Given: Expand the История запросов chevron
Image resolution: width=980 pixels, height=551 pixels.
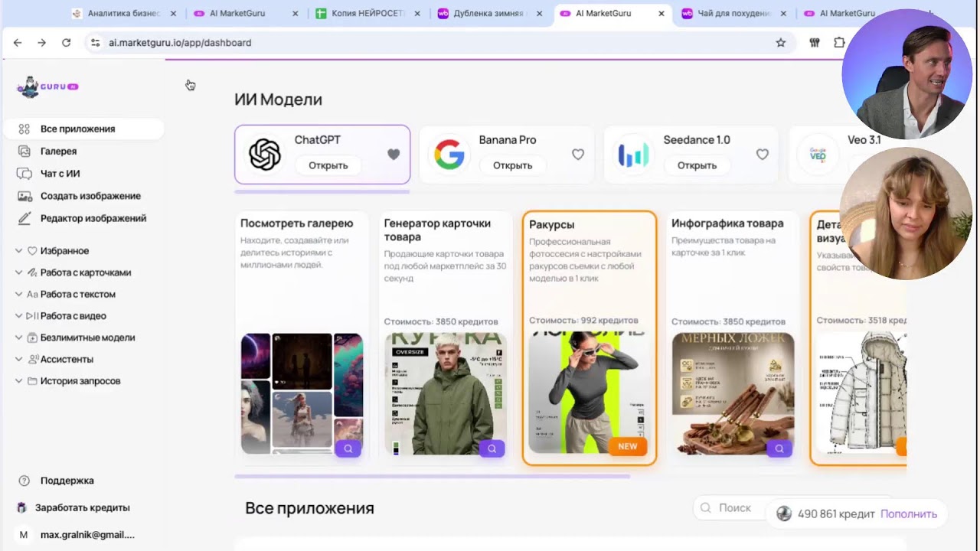Looking at the screenshot, I should coord(19,380).
